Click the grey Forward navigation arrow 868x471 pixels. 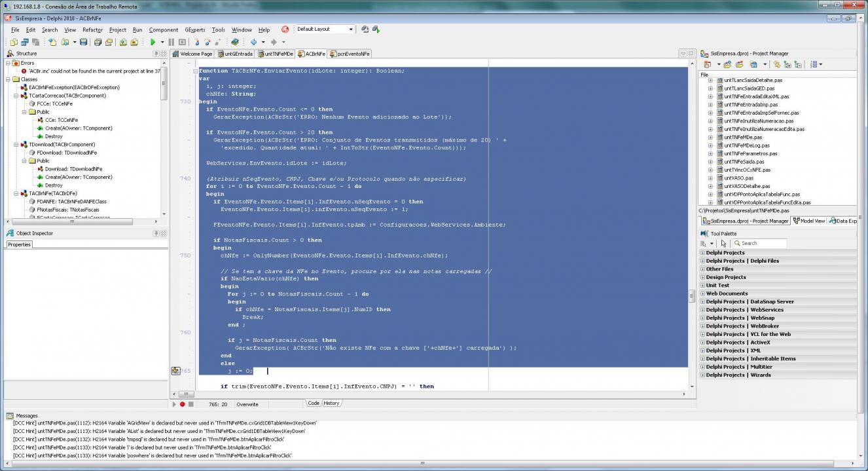click(x=274, y=42)
